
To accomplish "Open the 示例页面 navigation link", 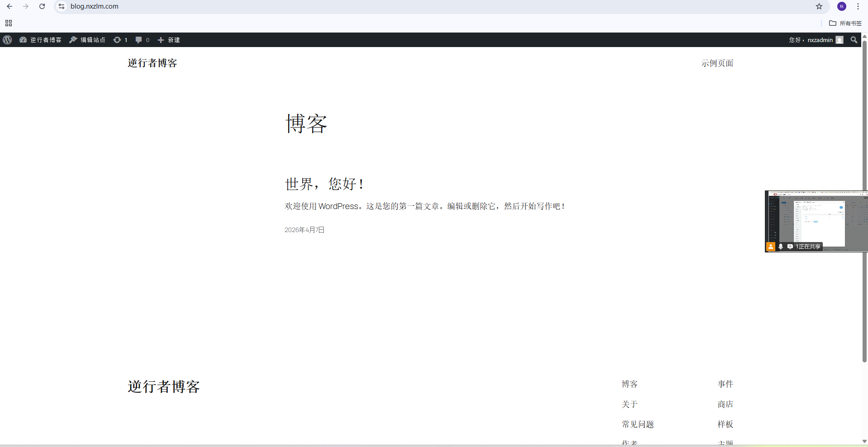I will (x=717, y=63).
